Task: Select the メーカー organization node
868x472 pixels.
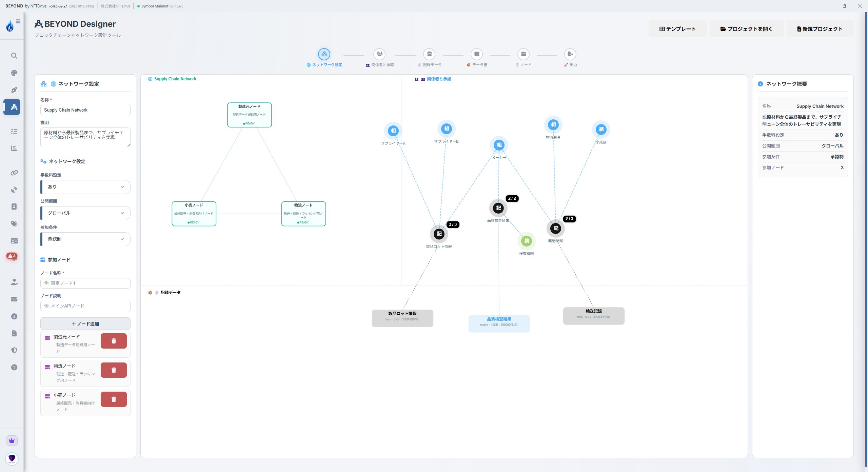Action: point(499,145)
